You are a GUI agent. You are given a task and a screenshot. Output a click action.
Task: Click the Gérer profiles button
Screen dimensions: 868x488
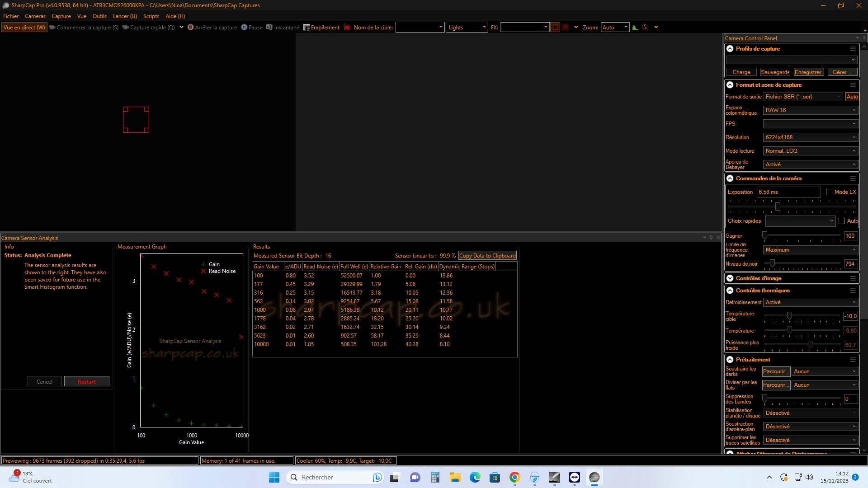tap(842, 72)
